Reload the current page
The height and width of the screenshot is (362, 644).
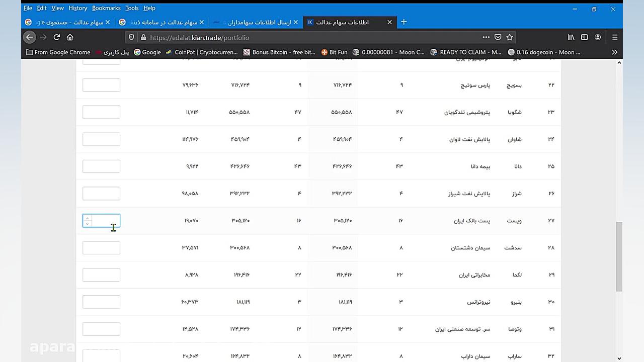coord(57,37)
